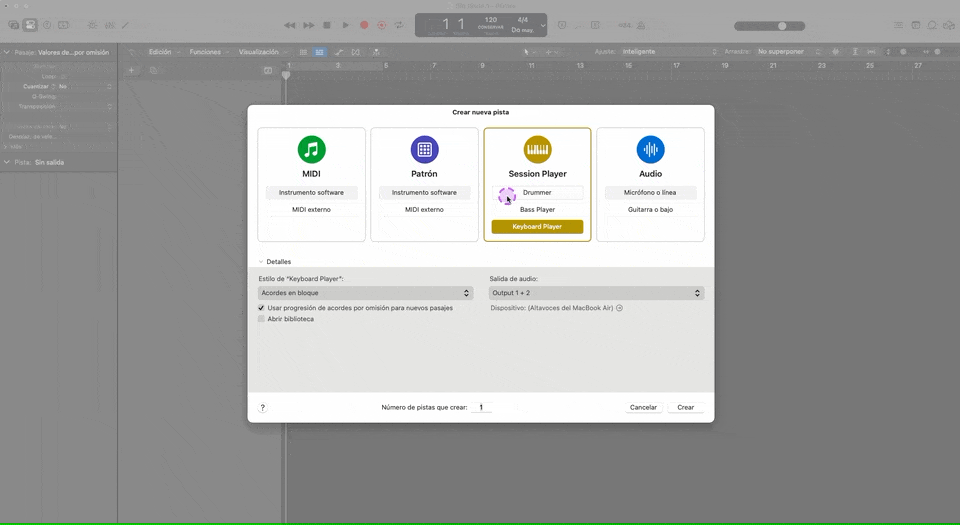Choose Micrófono o línea audio option

pos(650,193)
